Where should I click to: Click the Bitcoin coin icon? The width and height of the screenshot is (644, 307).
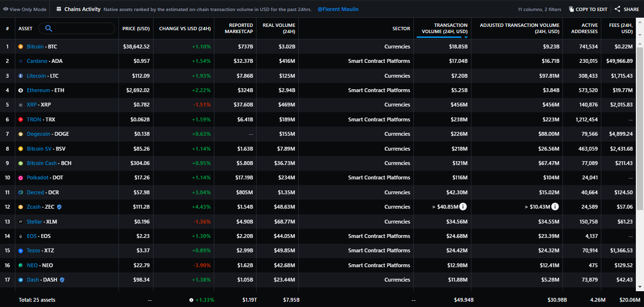(x=21, y=47)
